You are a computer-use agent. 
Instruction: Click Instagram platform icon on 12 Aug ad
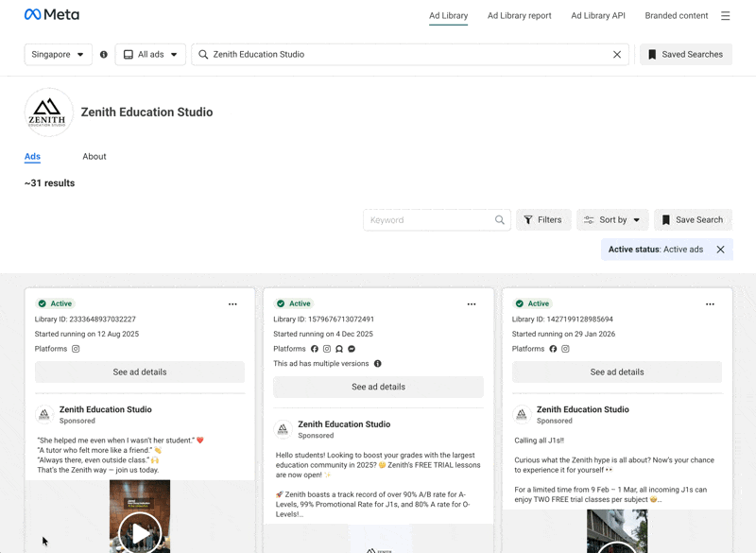tap(76, 349)
